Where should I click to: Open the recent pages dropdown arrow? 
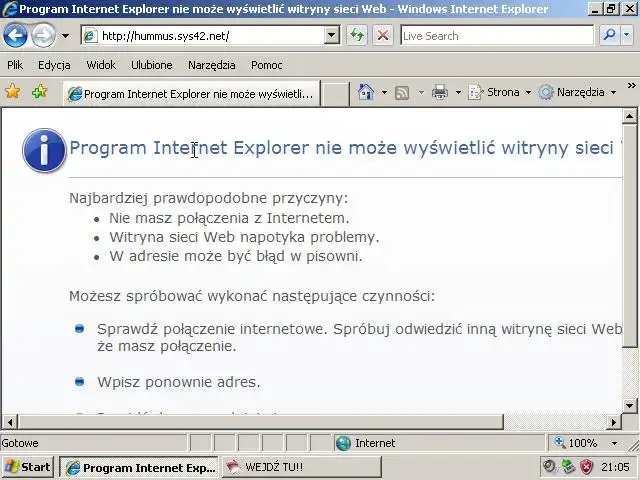[65, 36]
